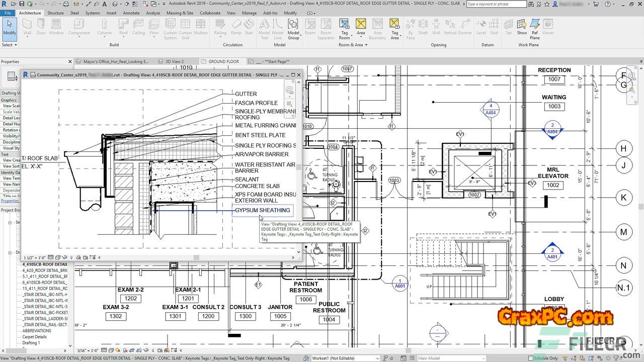Click the 1 1/2" = 1'-0" view scale button
Image resolution: width=644 pixels, height=362 pixels.
36,257
